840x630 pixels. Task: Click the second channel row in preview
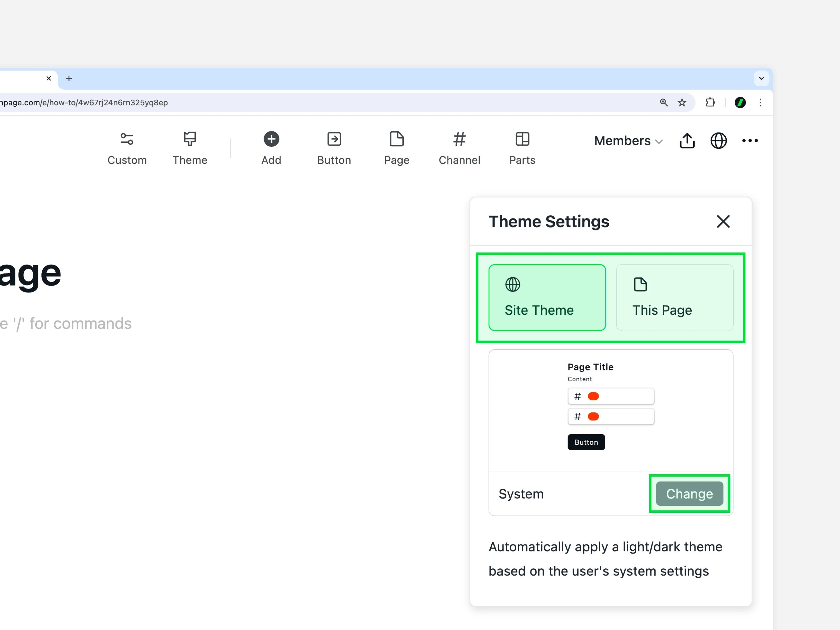(611, 417)
